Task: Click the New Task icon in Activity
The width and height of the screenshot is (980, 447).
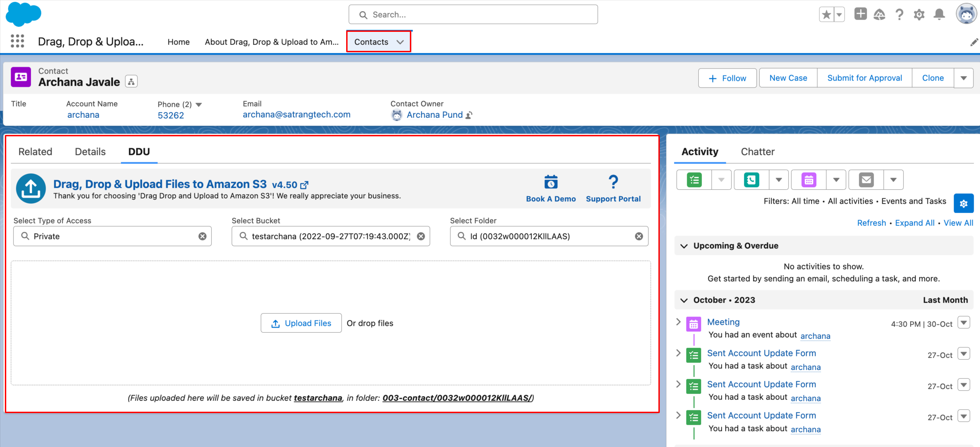Action: (x=694, y=180)
